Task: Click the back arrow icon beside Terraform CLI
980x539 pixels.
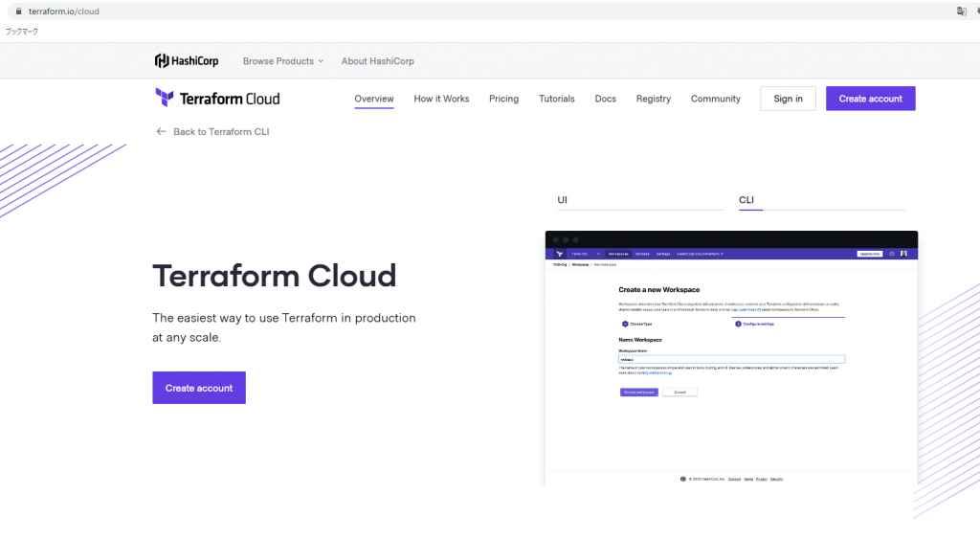Action: [x=161, y=131]
